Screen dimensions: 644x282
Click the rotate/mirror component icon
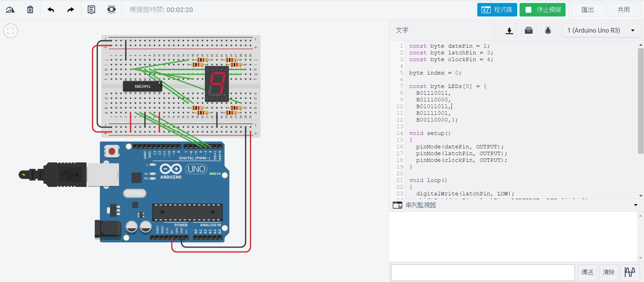[10, 10]
